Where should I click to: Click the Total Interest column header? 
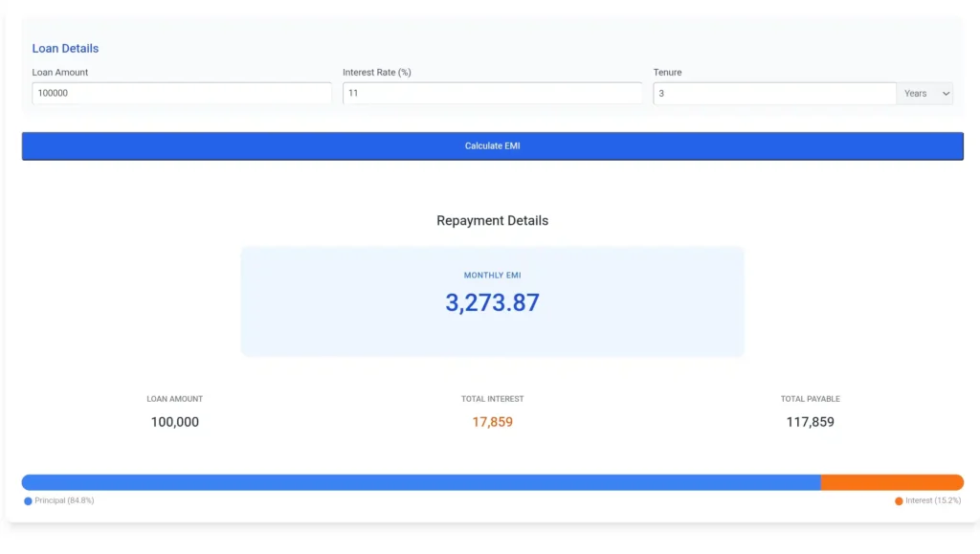[492, 399]
